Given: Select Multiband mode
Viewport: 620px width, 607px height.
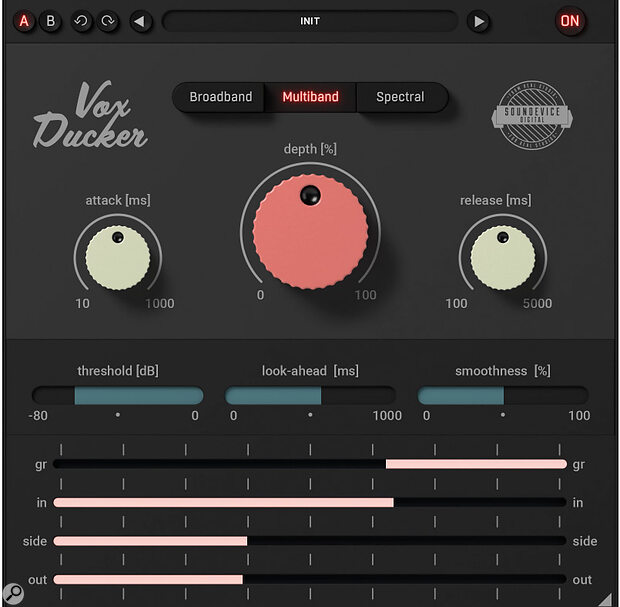Looking at the screenshot, I should [310, 97].
